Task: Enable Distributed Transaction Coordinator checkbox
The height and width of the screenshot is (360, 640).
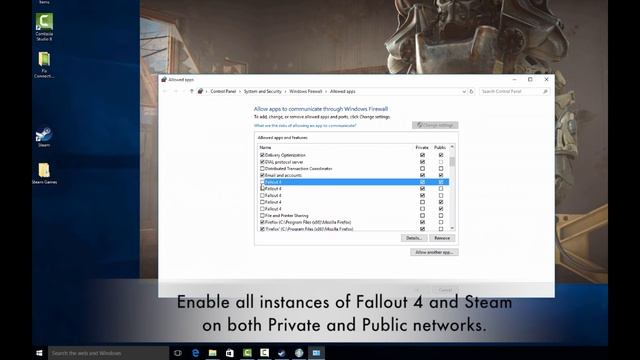Action: point(262,169)
